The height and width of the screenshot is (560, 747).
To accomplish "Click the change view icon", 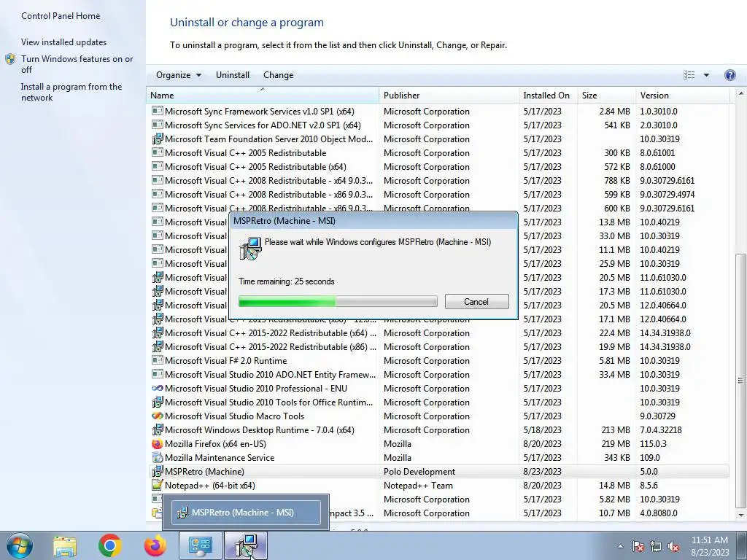I will [689, 75].
